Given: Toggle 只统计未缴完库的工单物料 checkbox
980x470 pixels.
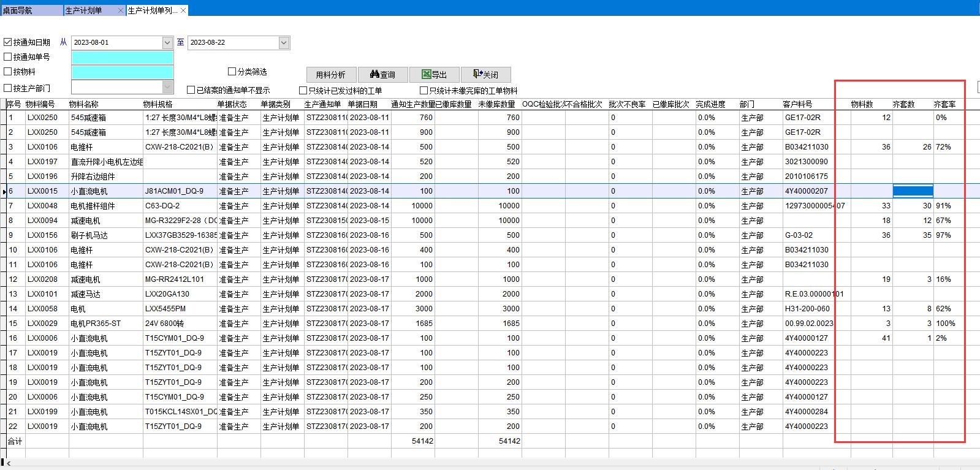Looking at the screenshot, I should (x=424, y=91).
